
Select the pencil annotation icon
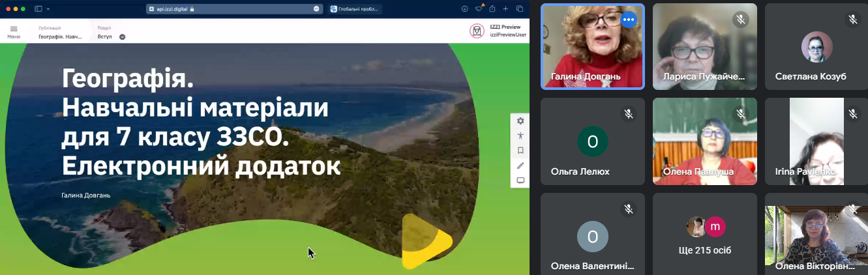pyautogui.click(x=520, y=166)
